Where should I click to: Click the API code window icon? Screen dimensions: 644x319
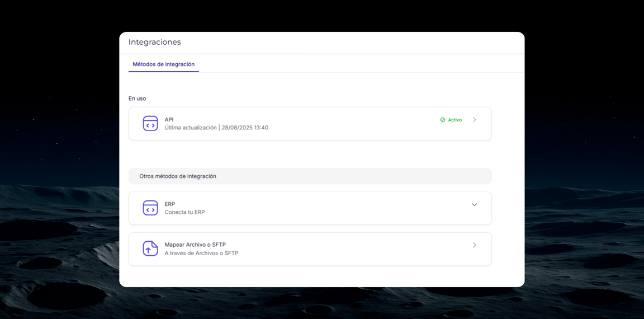pyautogui.click(x=150, y=123)
